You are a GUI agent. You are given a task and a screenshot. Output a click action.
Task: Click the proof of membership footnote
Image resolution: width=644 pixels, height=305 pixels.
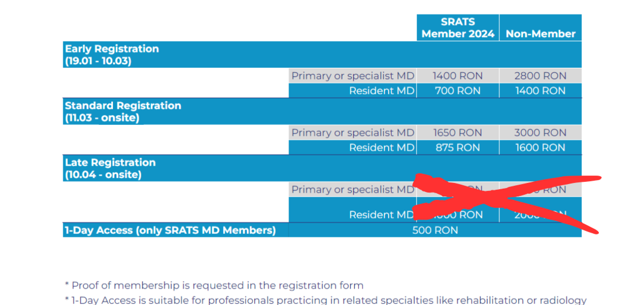[214, 285]
